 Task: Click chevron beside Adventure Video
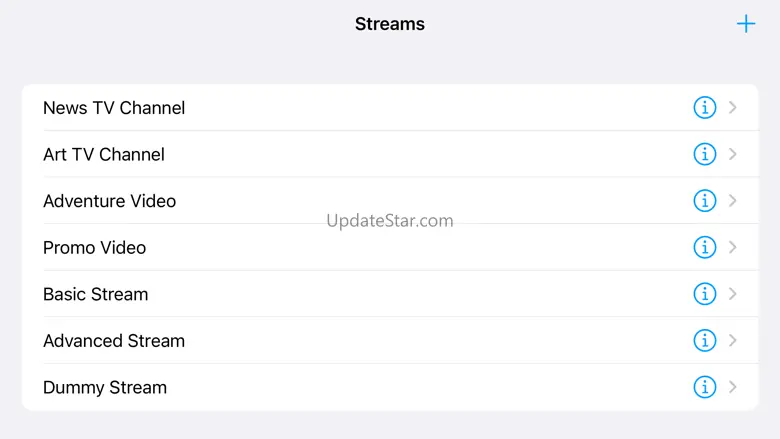732,201
